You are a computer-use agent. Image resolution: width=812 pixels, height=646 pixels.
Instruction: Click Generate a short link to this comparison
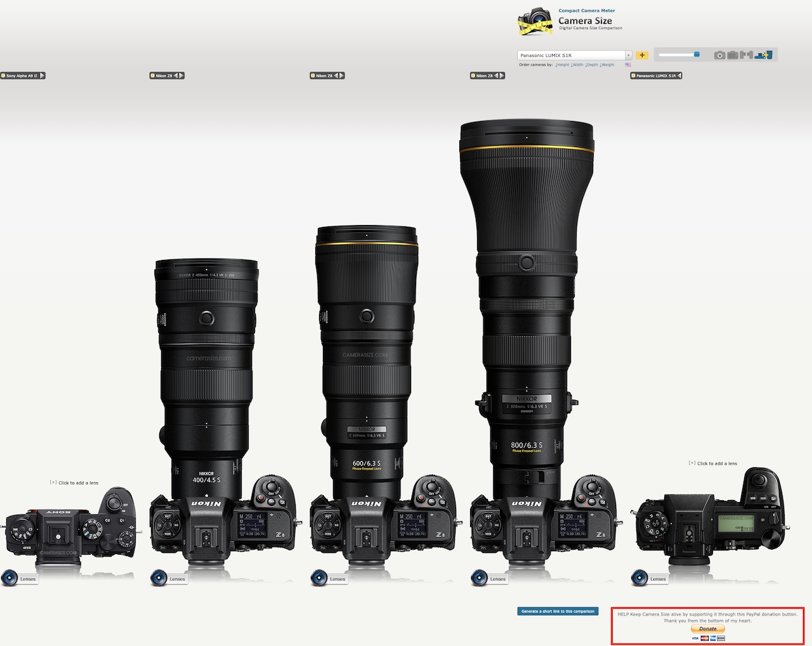point(558,611)
